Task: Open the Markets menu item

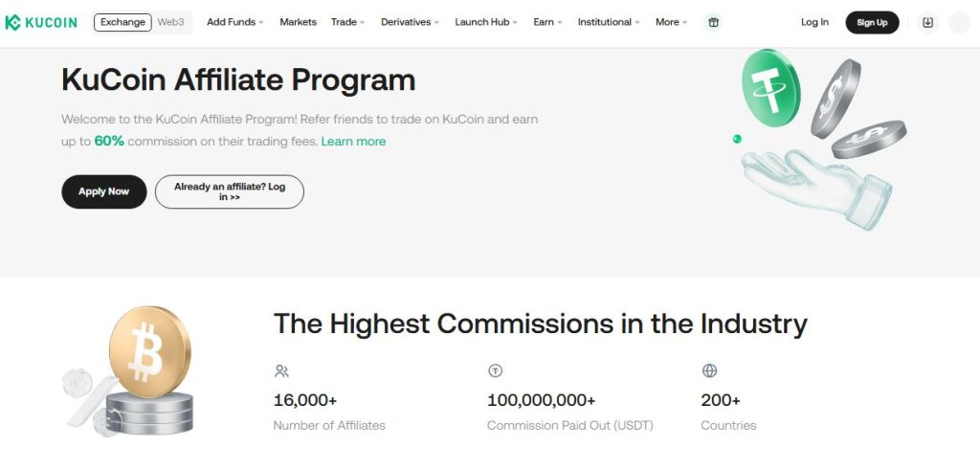Action: coord(298,22)
